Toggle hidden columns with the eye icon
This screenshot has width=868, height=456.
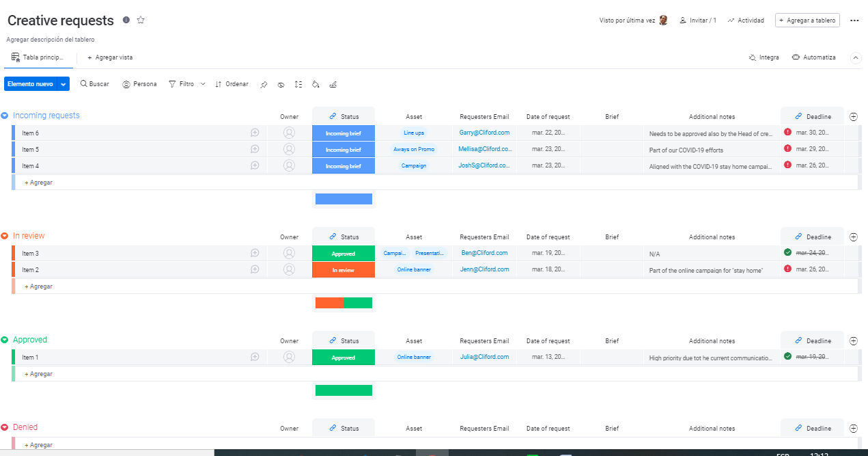click(281, 85)
